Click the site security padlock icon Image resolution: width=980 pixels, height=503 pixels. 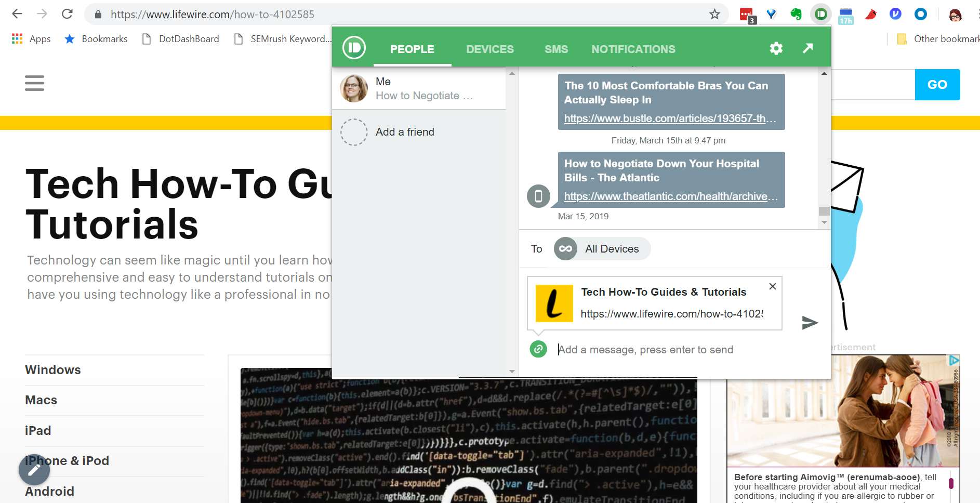pos(98,15)
